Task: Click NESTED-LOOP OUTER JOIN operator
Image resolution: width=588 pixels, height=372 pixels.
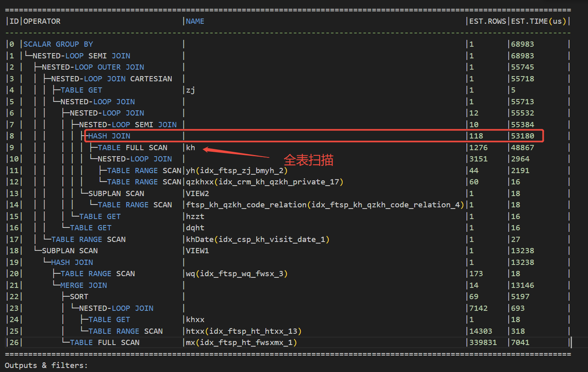Action: tap(93, 67)
